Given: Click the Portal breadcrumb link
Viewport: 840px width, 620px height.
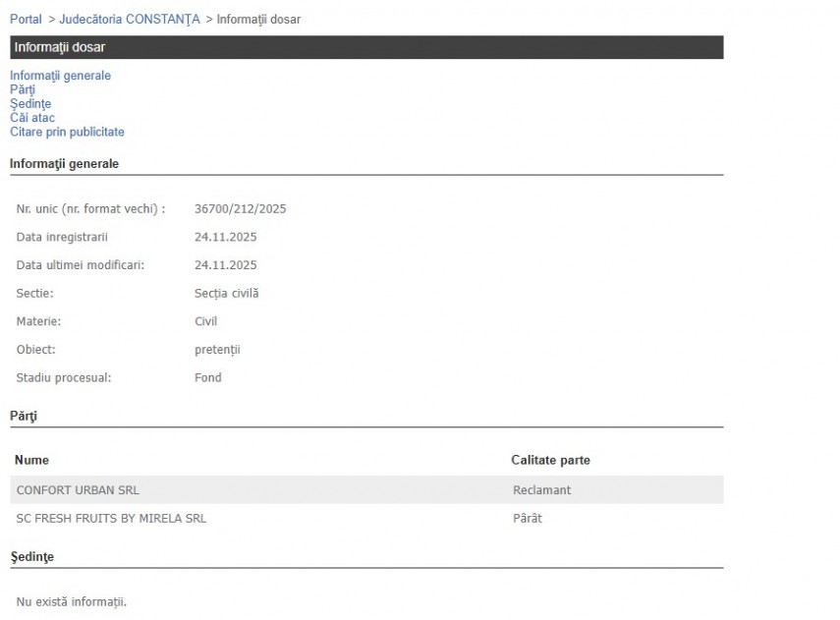Looking at the screenshot, I should tap(26, 20).
